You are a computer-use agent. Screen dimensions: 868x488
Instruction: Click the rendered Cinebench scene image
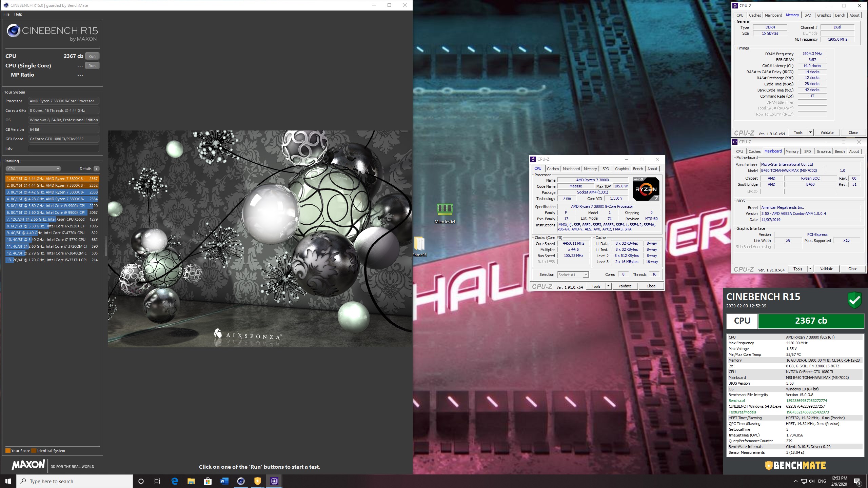click(259, 239)
